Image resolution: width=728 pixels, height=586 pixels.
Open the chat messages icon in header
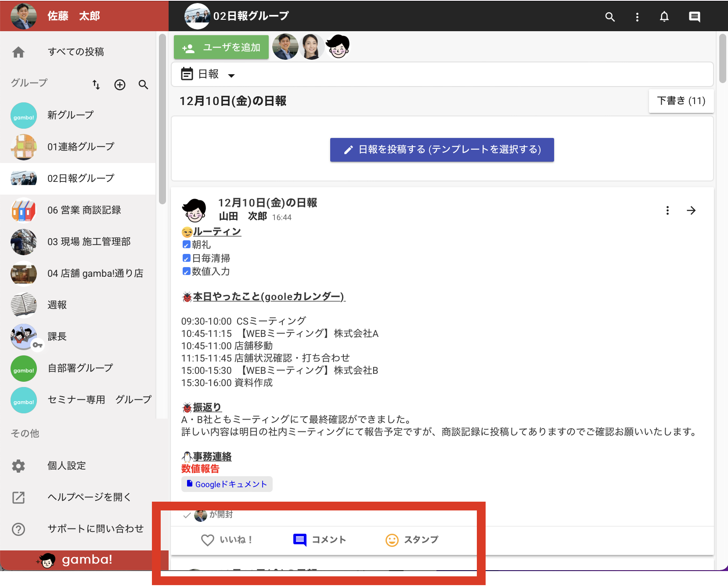coord(694,17)
